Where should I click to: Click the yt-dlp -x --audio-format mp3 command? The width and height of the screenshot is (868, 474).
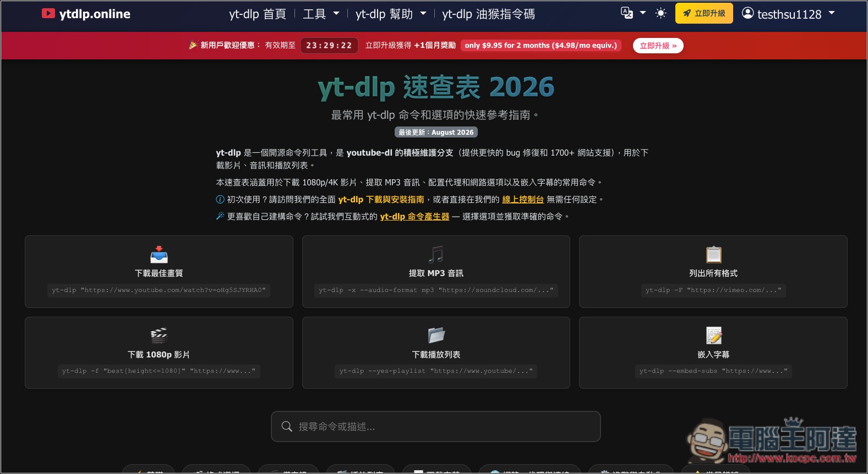pyautogui.click(x=436, y=290)
